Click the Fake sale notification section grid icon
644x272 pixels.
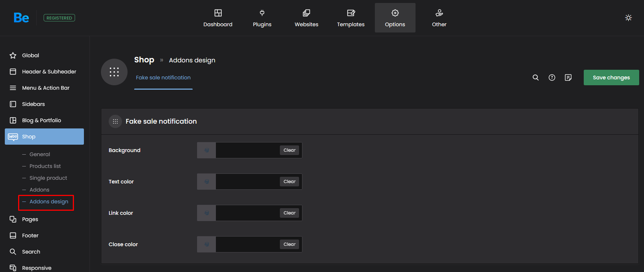[115, 121]
